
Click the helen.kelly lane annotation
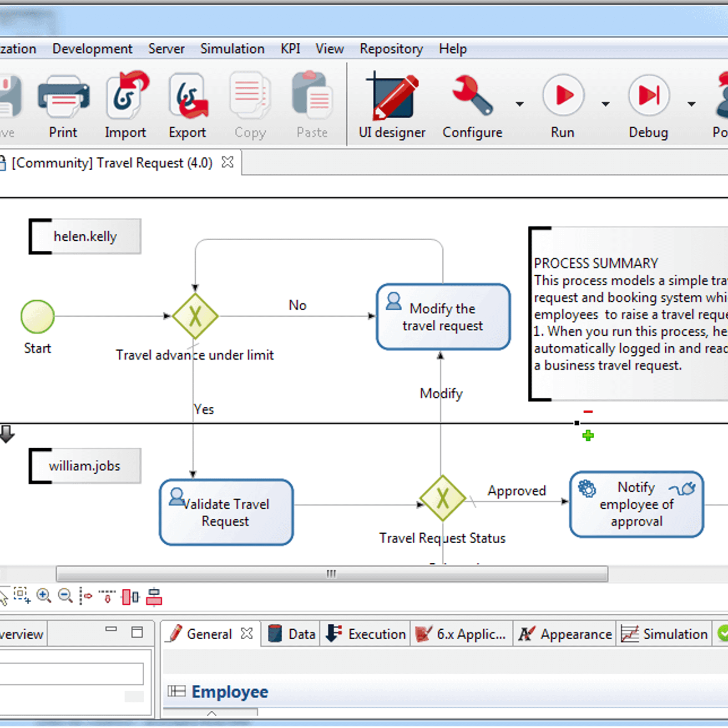pyautogui.click(x=85, y=237)
